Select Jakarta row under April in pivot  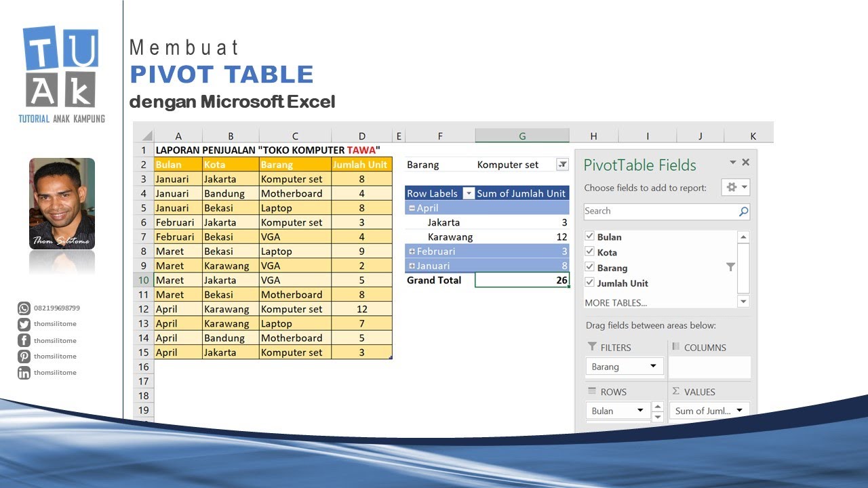[487, 223]
